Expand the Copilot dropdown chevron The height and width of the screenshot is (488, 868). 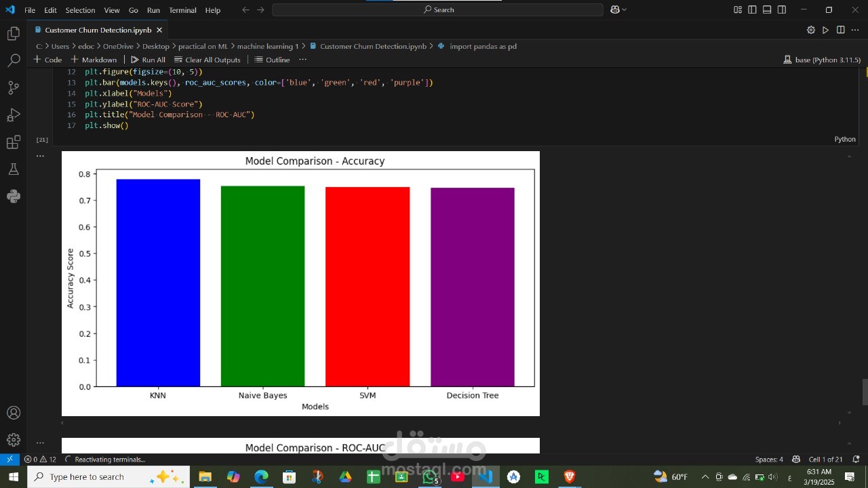coord(624,9)
